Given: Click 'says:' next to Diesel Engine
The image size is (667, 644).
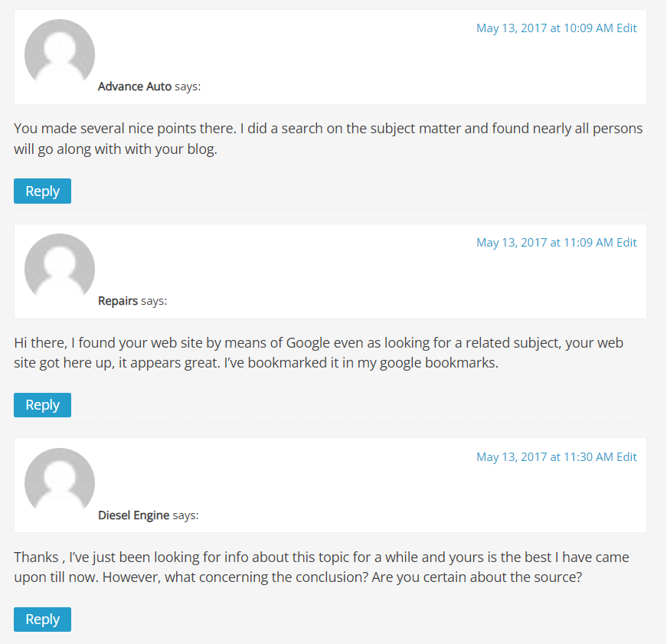Looking at the screenshot, I should click(x=185, y=515).
